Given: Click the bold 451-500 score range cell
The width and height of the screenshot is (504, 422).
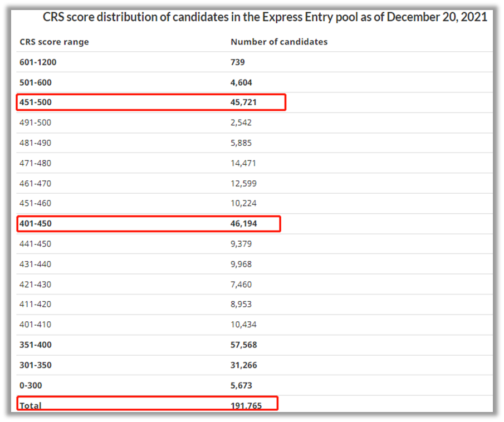Looking at the screenshot, I should pos(35,102).
